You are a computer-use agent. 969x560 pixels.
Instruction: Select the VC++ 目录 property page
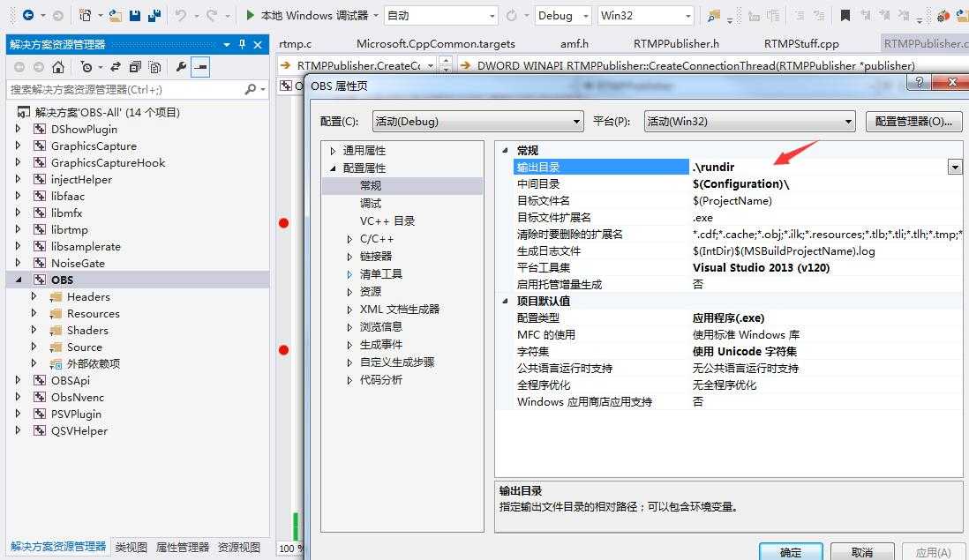[x=387, y=221]
